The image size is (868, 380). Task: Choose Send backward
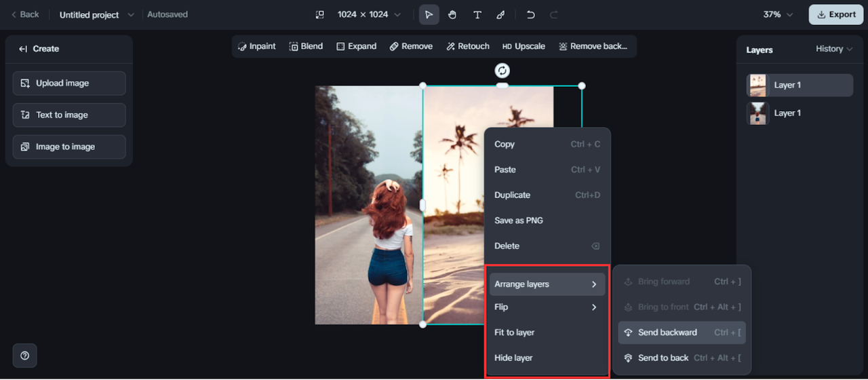pyautogui.click(x=682, y=332)
